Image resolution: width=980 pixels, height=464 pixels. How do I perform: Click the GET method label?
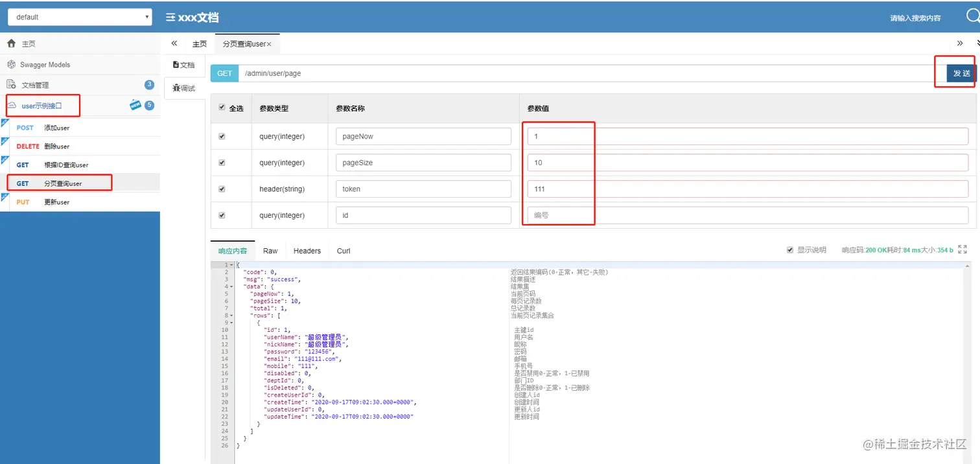(x=225, y=73)
